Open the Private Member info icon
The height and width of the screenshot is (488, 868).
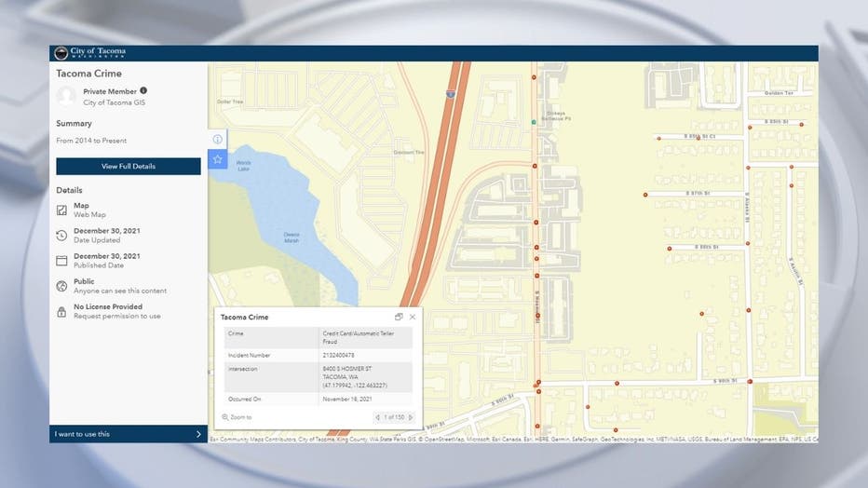[143, 90]
